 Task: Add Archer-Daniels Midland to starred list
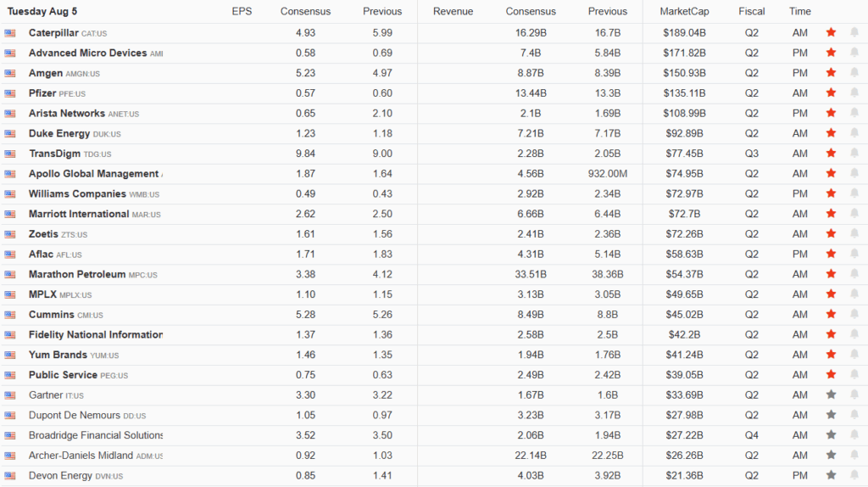(x=831, y=456)
